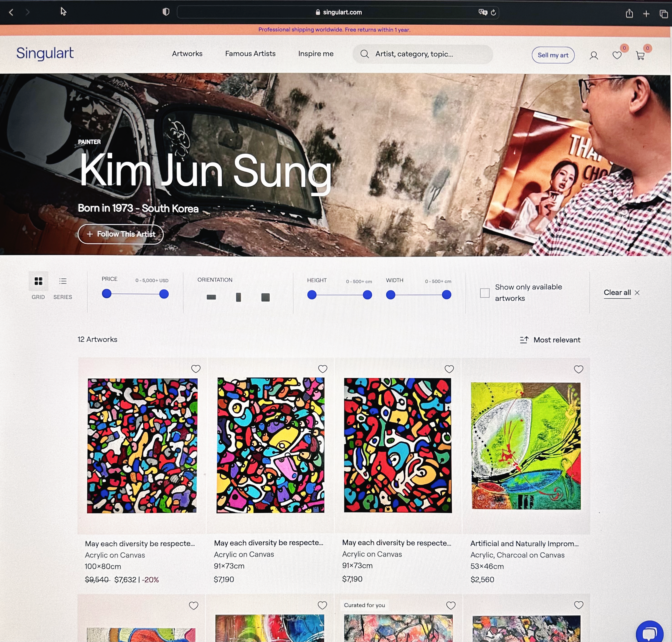Switch to Series list view icon
672x642 pixels.
pyautogui.click(x=63, y=281)
